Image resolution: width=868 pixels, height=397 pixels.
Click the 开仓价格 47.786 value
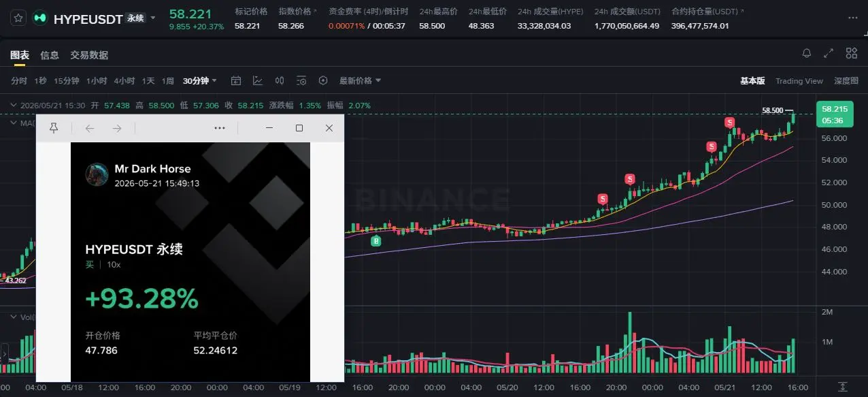[x=101, y=351]
